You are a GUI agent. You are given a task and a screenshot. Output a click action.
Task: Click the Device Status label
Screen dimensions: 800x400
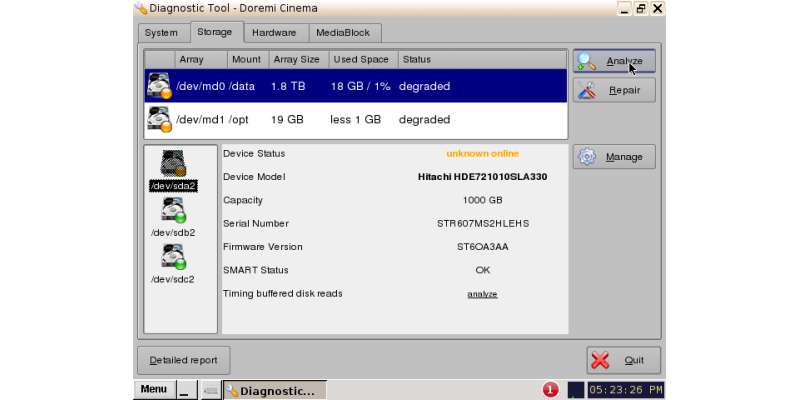[x=254, y=154]
